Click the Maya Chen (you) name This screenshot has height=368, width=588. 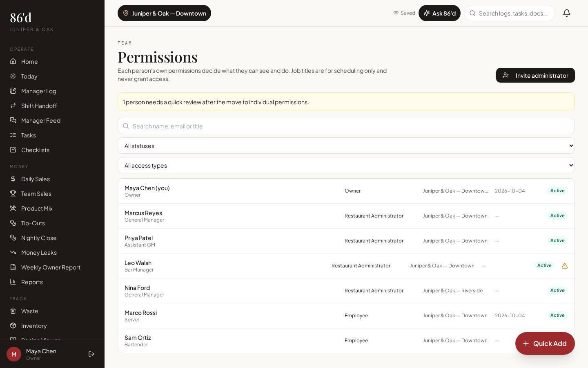[147, 188]
